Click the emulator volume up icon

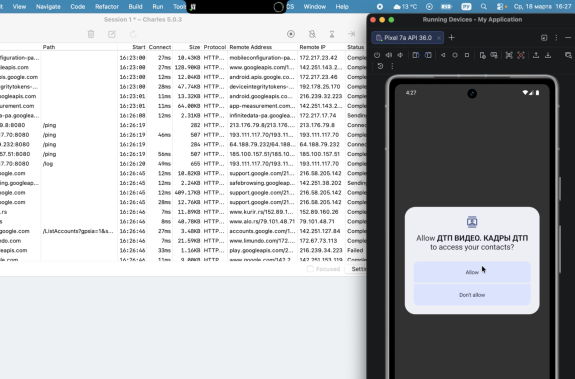pos(389,55)
